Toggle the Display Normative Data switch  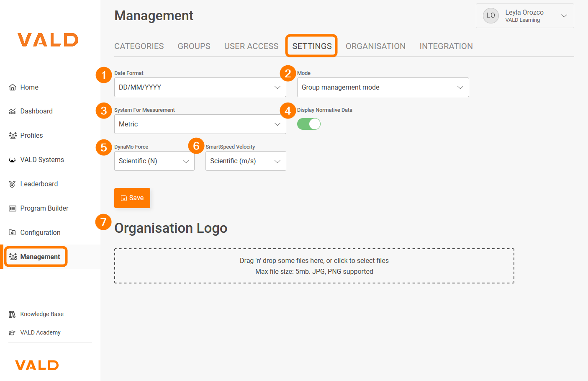pyautogui.click(x=309, y=124)
